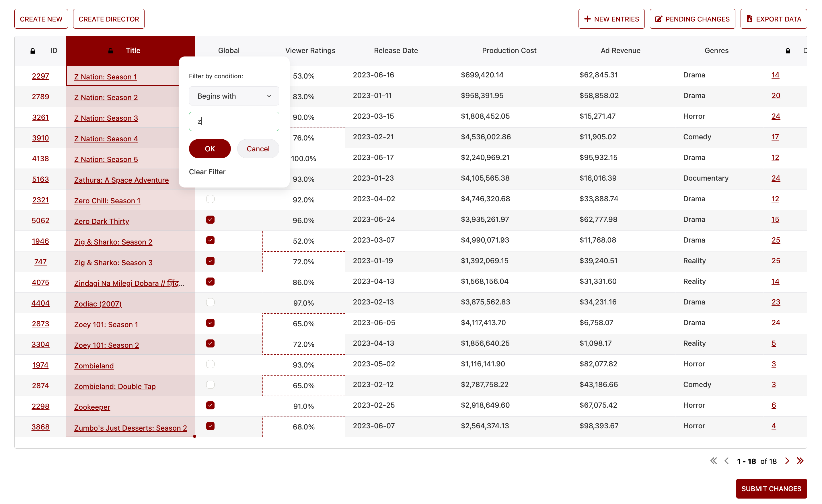
Task: Cancel the filter dialog
Action: pyautogui.click(x=258, y=149)
